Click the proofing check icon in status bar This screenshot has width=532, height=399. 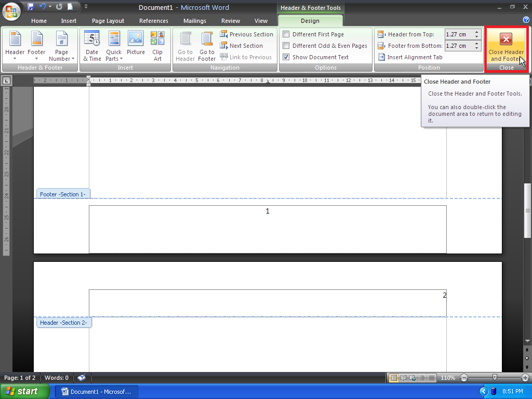click(82, 378)
